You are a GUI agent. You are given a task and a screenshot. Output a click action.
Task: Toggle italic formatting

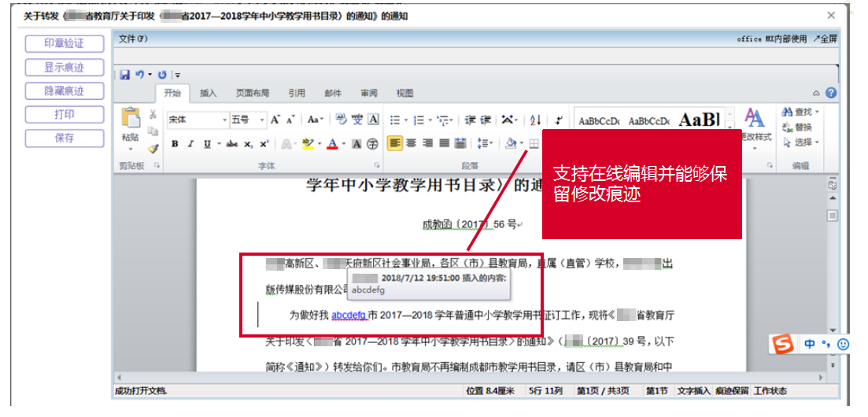click(191, 144)
